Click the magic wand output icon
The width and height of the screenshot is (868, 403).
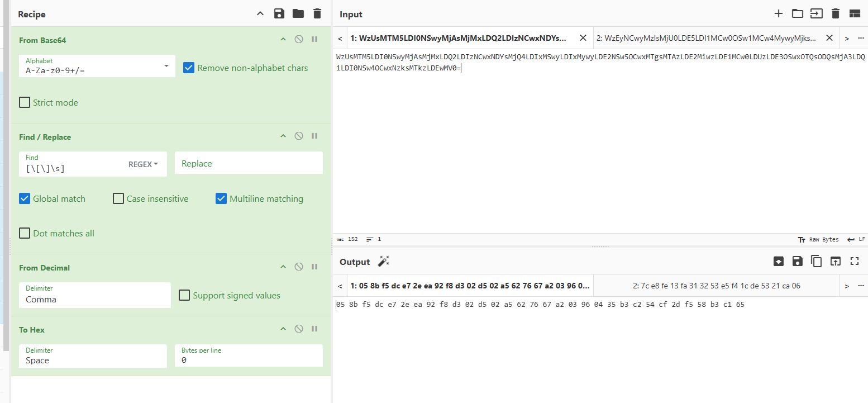(x=383, y=262)
